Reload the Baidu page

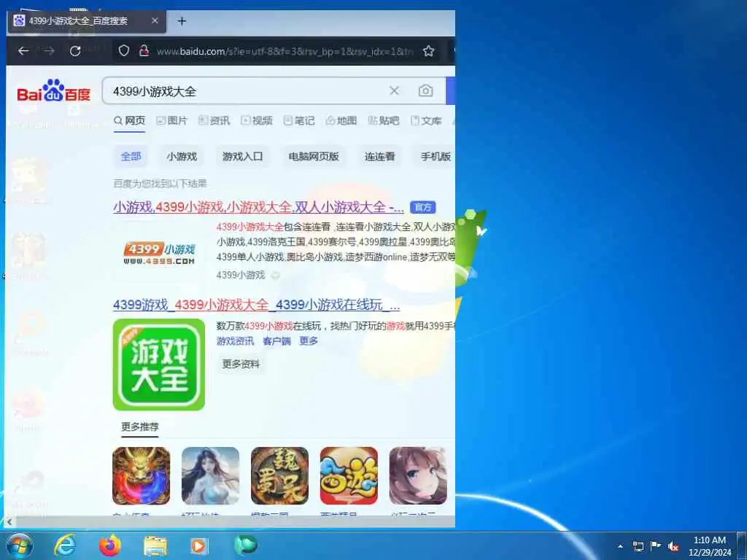tap(75, 51)
